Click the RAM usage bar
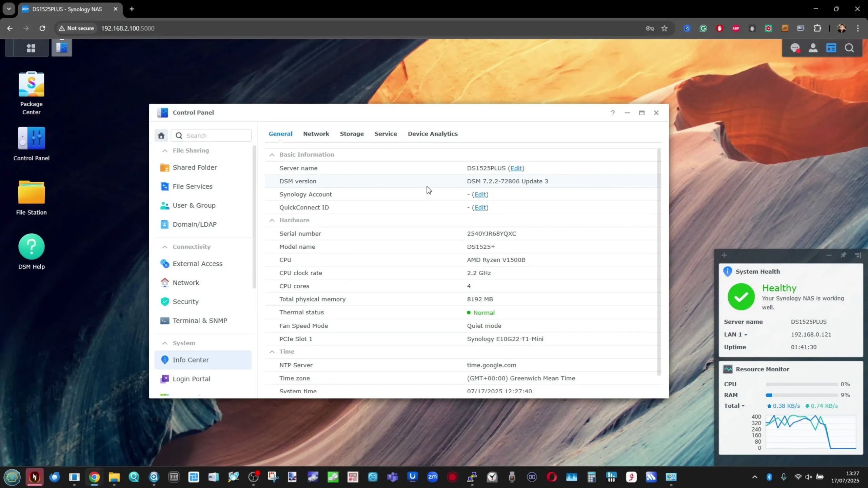 (x=802, y=395)
